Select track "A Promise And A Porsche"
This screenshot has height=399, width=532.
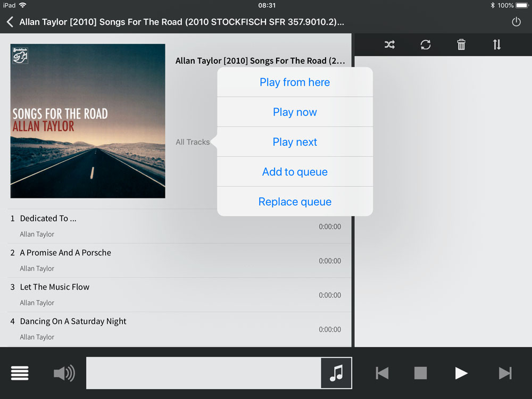click(x=65, y=253)
